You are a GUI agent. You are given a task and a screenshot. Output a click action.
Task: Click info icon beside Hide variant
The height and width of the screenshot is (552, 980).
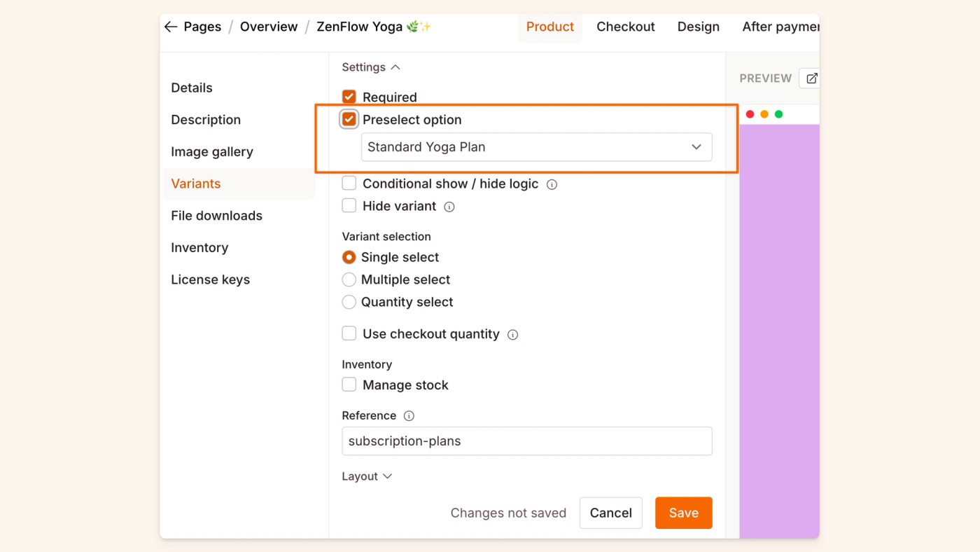(x=449, y=207)
